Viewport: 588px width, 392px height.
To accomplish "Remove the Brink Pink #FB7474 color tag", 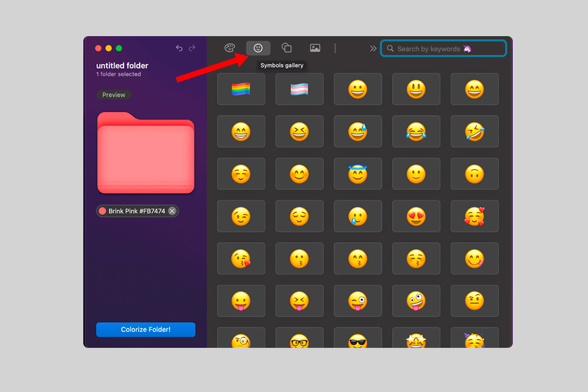I will click(x=172, y=211).
